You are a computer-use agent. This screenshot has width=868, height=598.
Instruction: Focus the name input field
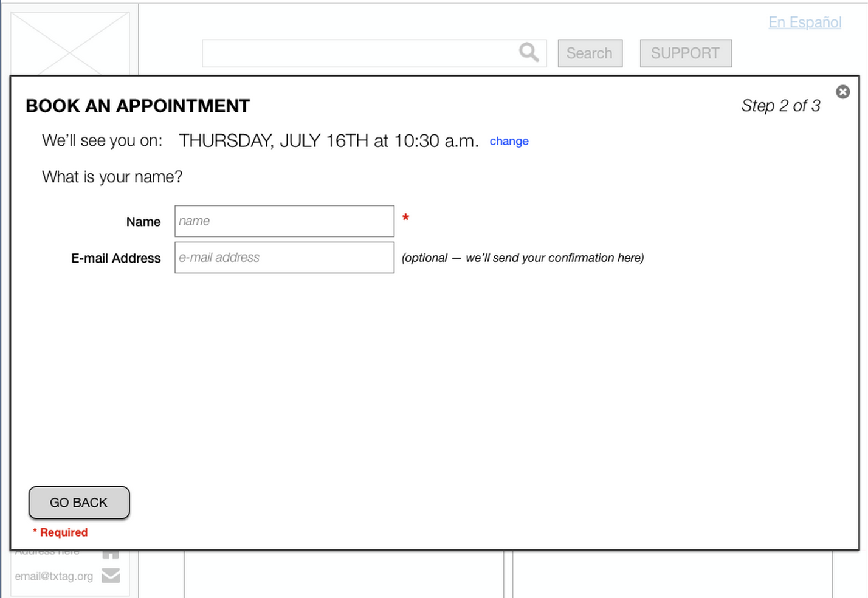tap(283, 221)
